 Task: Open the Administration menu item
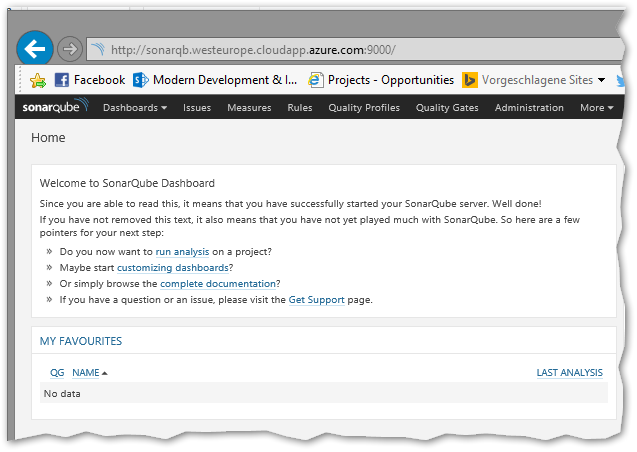[529, 108]
